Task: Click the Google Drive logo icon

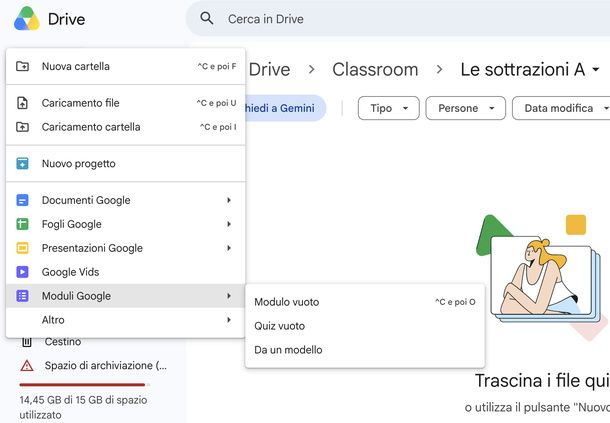Action: click(27, 18)
